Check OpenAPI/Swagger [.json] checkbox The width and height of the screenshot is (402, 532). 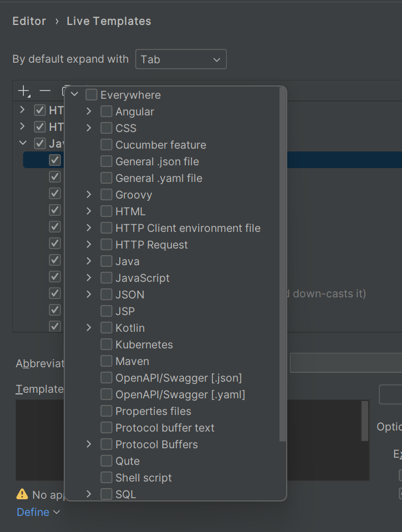(x=106, y=377)
